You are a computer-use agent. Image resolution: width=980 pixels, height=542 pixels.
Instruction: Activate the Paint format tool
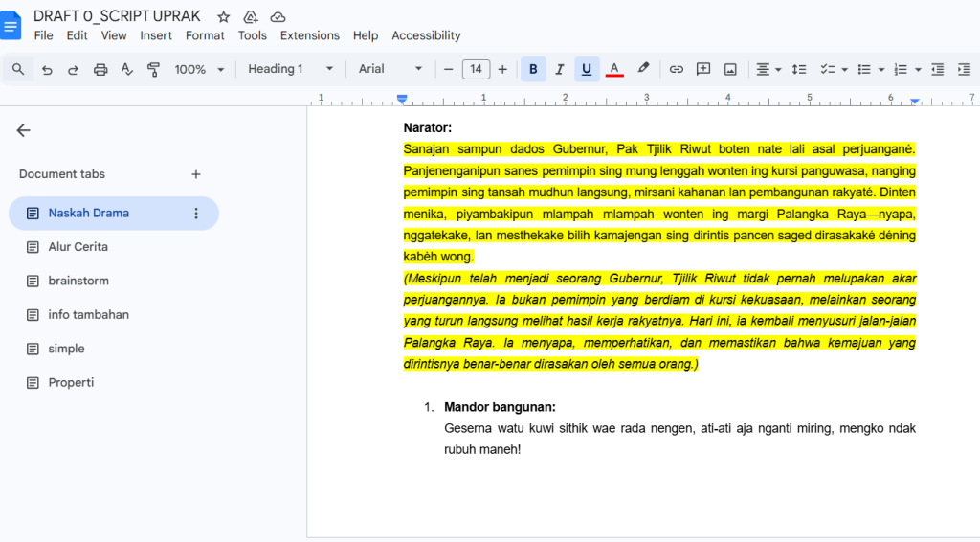pyautogui.click(x=153, y=69)
